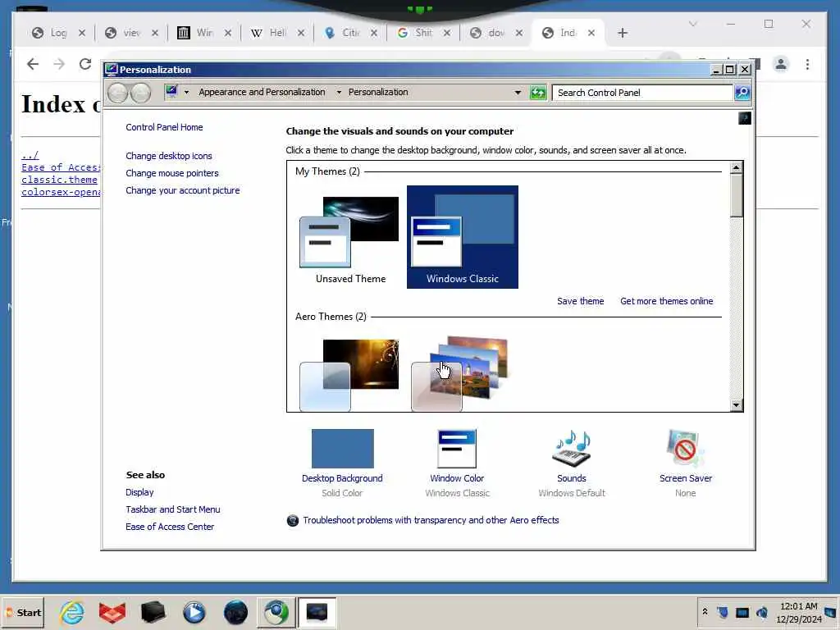The image size is (840, 630).
Task: Click the theme list scroll down arrow
Action: 737,405
